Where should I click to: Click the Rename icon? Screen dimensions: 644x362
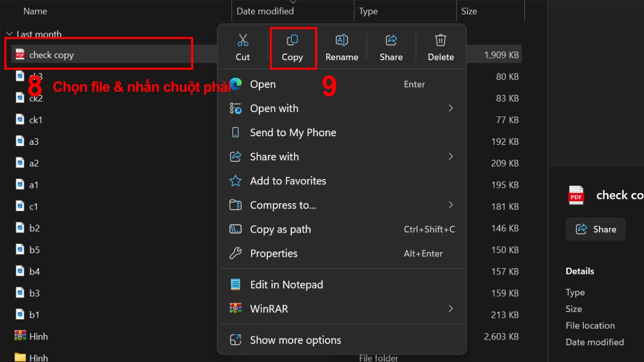(342, 40)
